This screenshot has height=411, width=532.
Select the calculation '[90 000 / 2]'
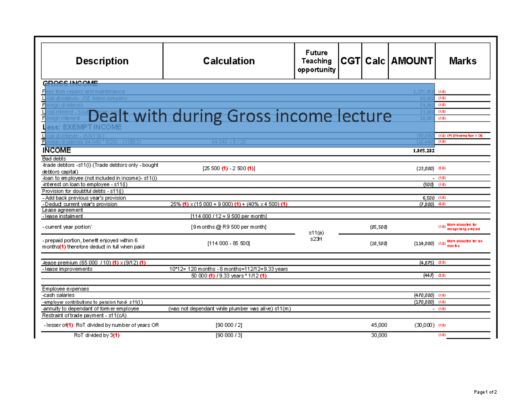[229, 325]
